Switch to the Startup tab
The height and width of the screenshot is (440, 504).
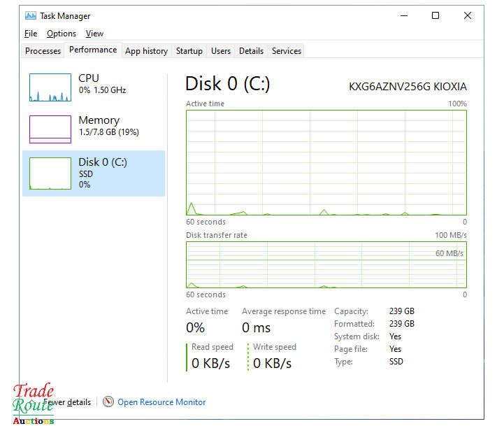(189, 51)
